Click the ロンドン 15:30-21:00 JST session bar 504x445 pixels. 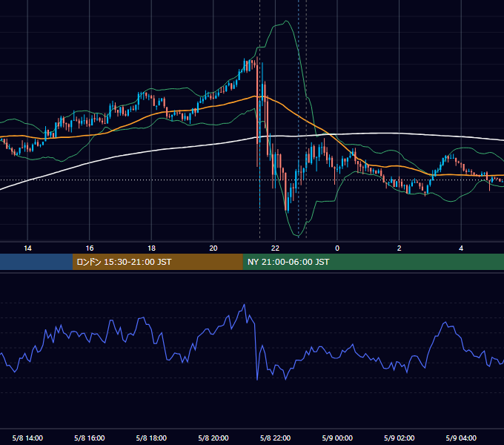click(x=157, y=262)
